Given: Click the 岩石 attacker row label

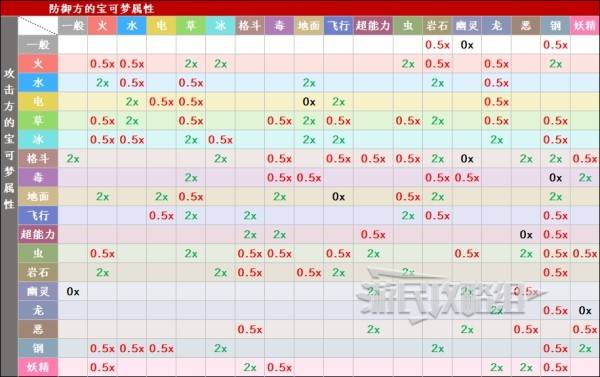Looking at the screenshot, I should pyautogui.click(x=38, y=272).
